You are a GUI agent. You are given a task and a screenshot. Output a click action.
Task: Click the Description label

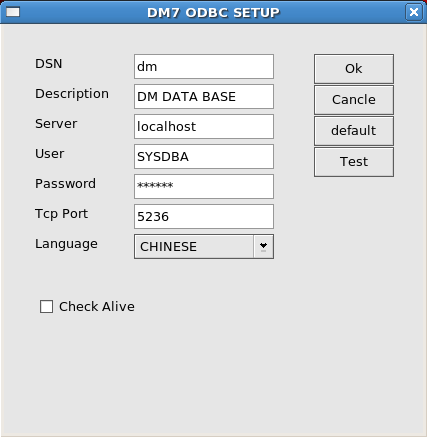[x=72, y=94]
